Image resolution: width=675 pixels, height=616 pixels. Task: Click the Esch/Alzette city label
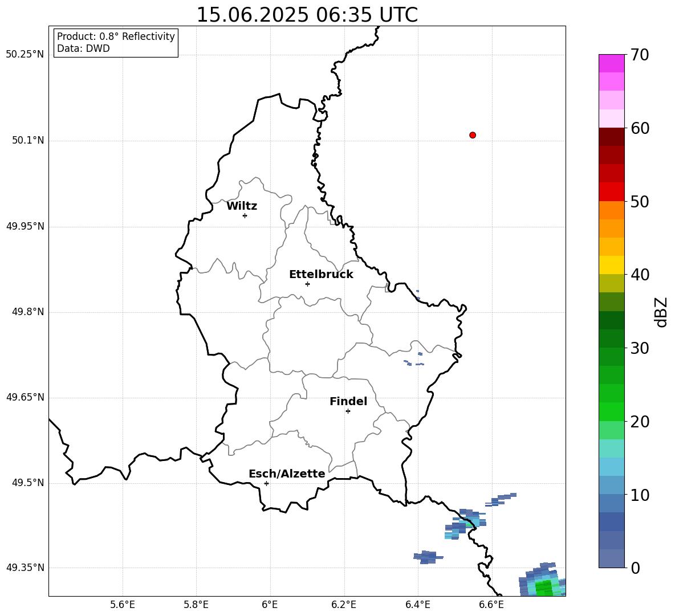pos(287,474)
